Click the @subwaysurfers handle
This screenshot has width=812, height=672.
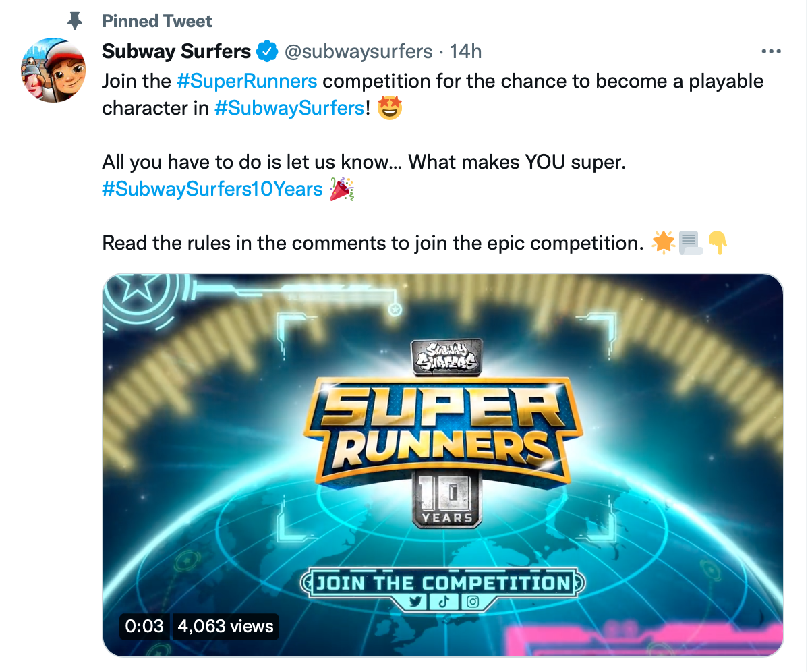[358, 51]
